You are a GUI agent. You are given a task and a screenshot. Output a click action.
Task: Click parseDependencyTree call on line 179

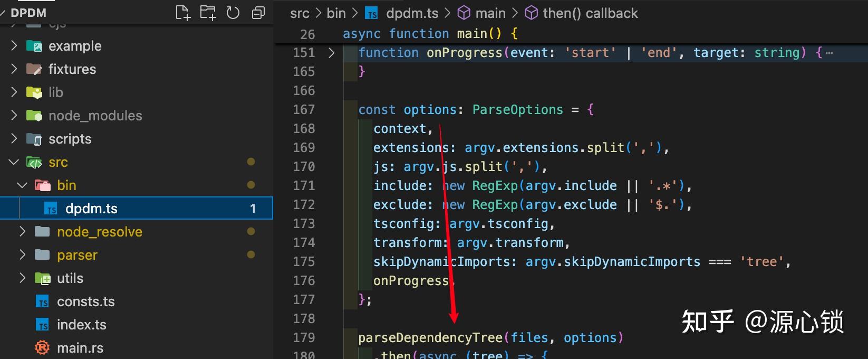click(430, 338)
